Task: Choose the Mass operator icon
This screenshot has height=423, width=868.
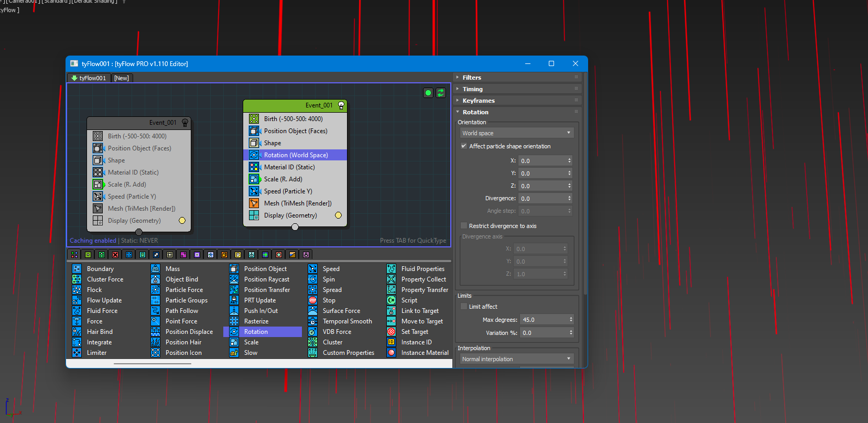Action: (x=156, y=269)
